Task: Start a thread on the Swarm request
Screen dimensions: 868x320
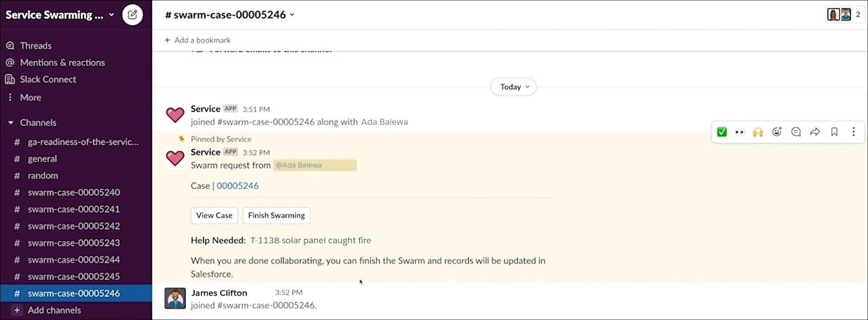Action: (795, 132)
